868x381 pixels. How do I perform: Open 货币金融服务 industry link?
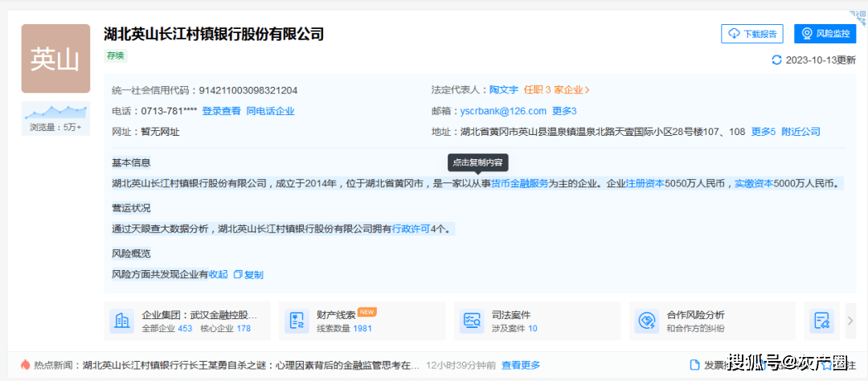tap(520, 183)
